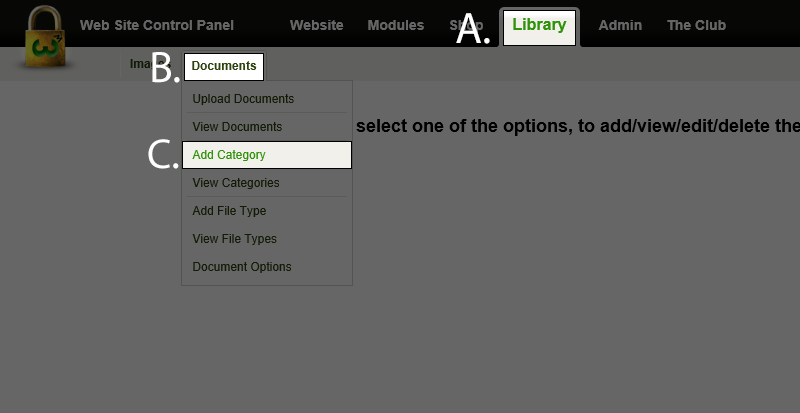Open The Club menu
This screenshot has width=800, height=413.
coord(696,25)
